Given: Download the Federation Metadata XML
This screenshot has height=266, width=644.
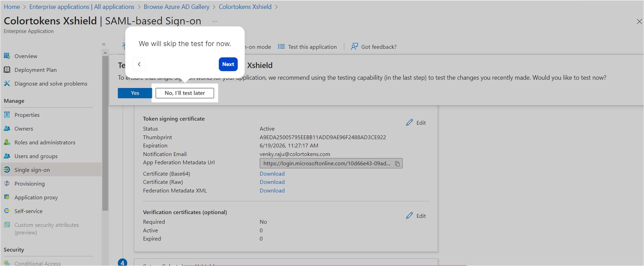Looking at the screenshot, I should pos(272,191).
